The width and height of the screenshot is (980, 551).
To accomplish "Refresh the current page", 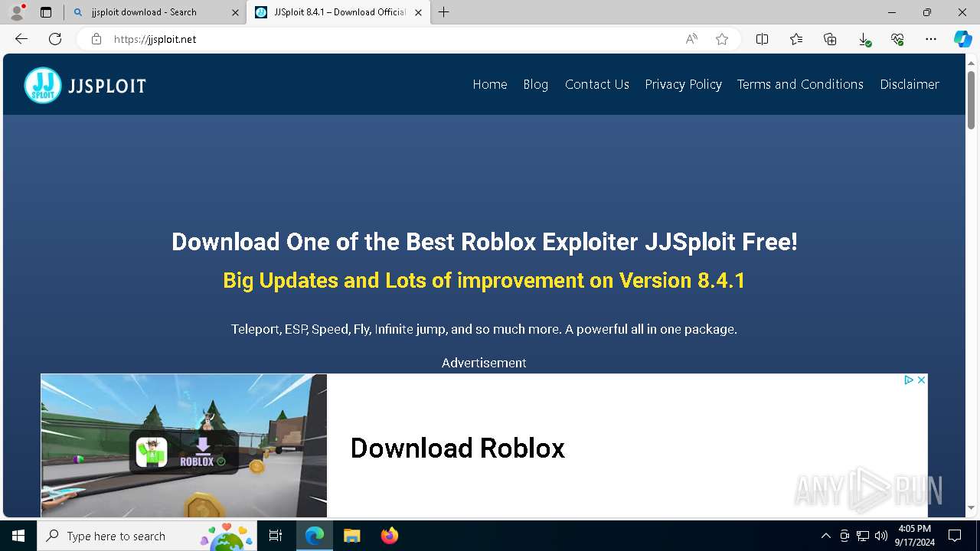I will [55, 39].
